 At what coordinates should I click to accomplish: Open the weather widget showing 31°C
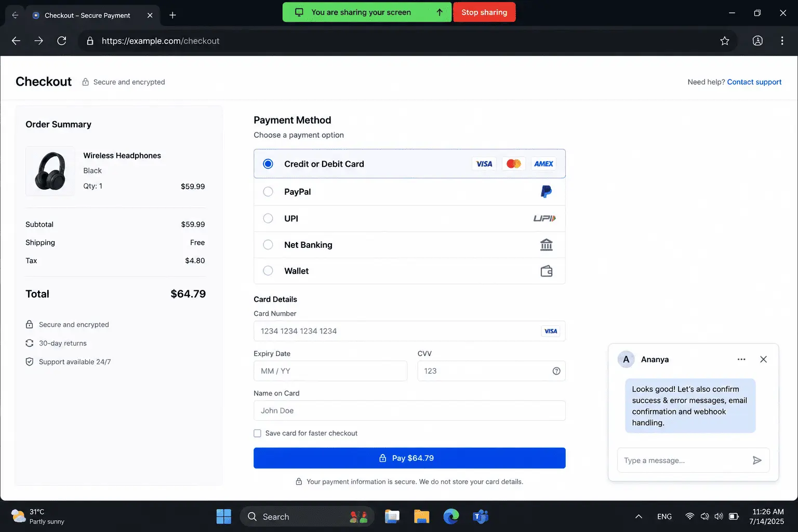(x=38, y=516)
